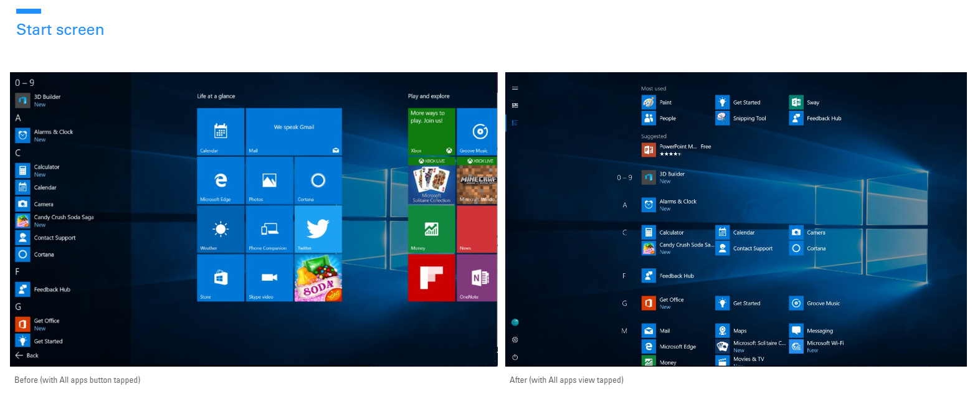Click letter G header in After all-apps view
This screenshot has width=980, height=394.
(624, 303)
